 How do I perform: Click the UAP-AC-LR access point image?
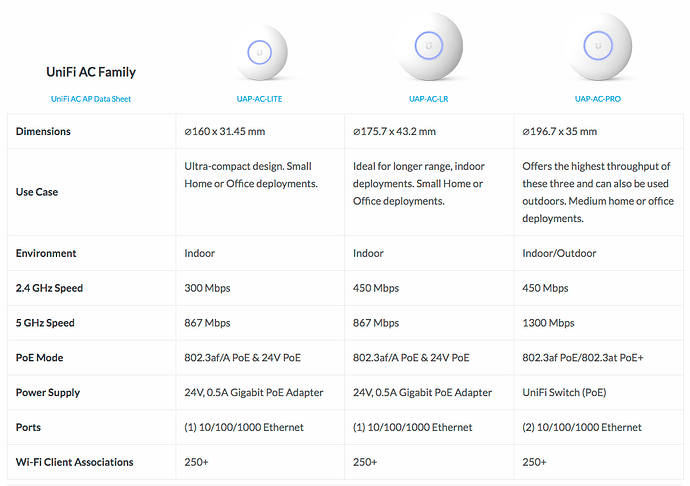tap(429, 46)
